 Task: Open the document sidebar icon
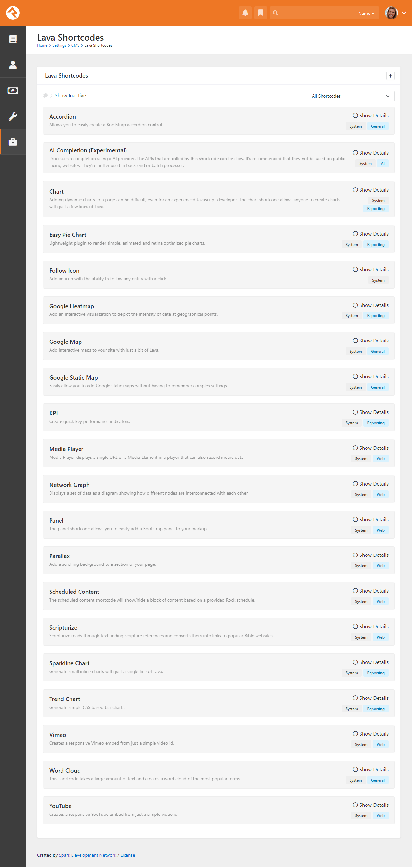pyautogui.click(x=13, y=39)
